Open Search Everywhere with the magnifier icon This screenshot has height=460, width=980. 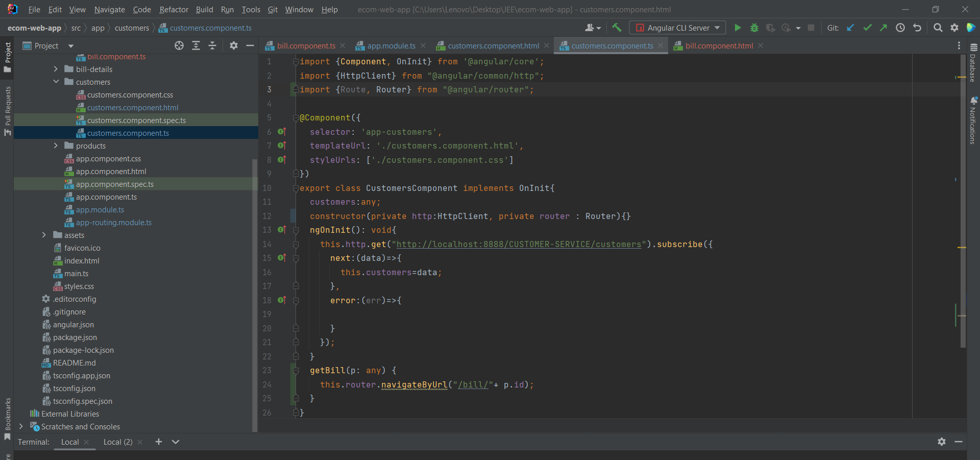(938, 28)
